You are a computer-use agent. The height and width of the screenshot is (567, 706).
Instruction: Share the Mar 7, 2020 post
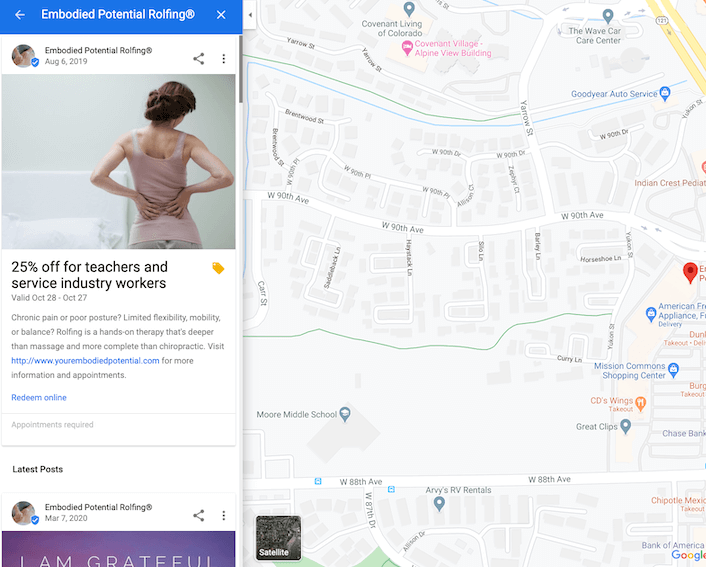(199, 515)
